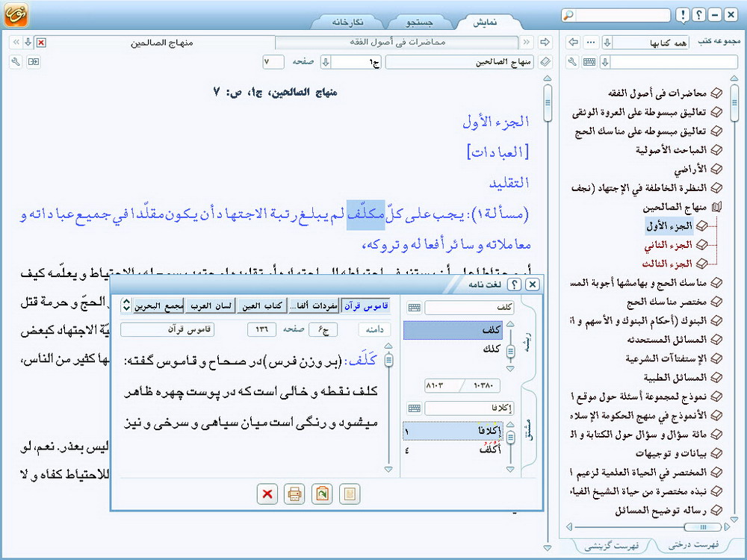The width and height of the screenshot is (747, 560).
Task: Close the منهاج الصالحين tab with red X
Action: pos(41,43)
